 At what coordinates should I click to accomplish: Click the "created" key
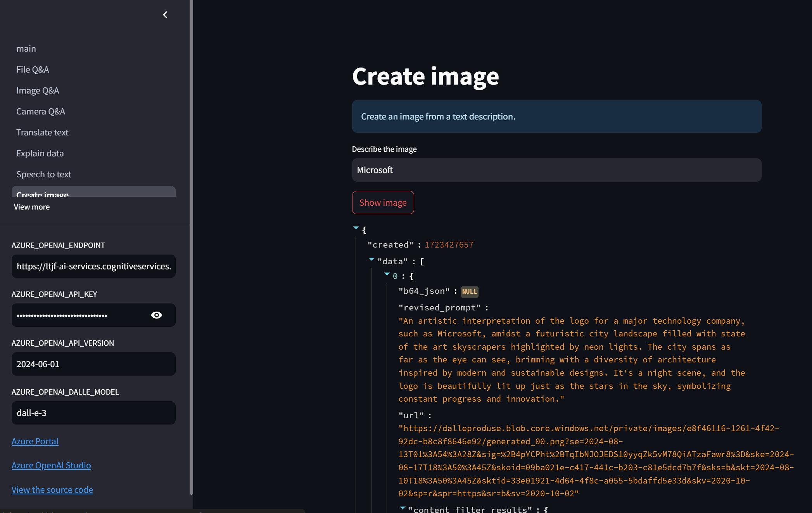pyautogui.click(x=390, y=245)
